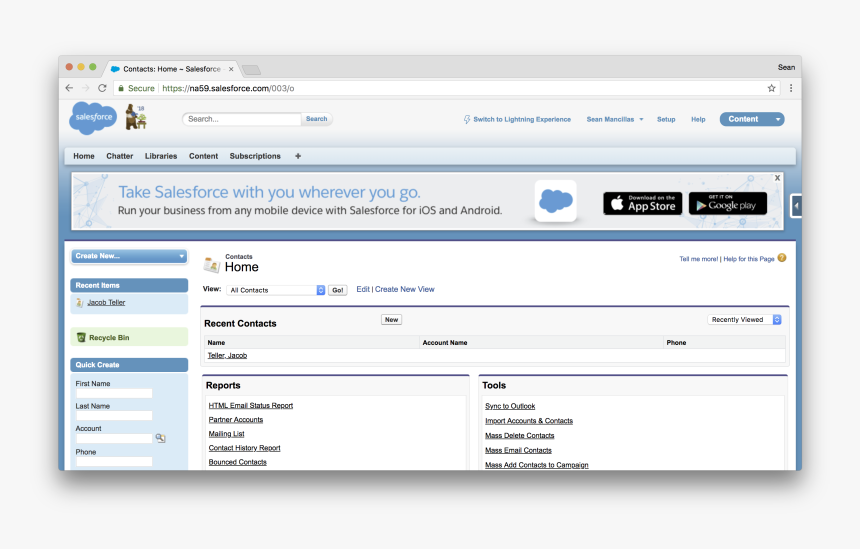
Task: Open Jacob Teller in Recent Items
Action: coord(106,303)
